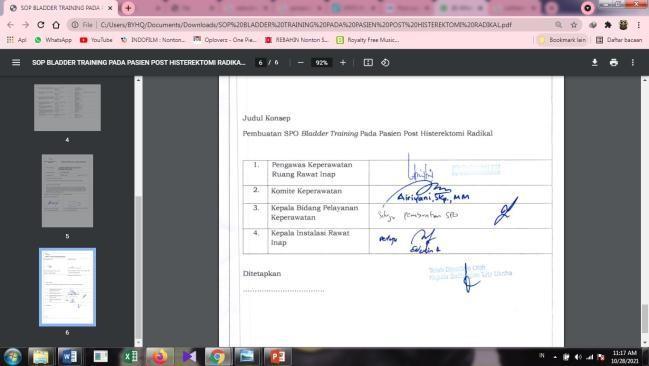The image size is (649, 366).
Task: Select the SOP BLADDER TRAINING tab
Action: click(x=61, y=8)
